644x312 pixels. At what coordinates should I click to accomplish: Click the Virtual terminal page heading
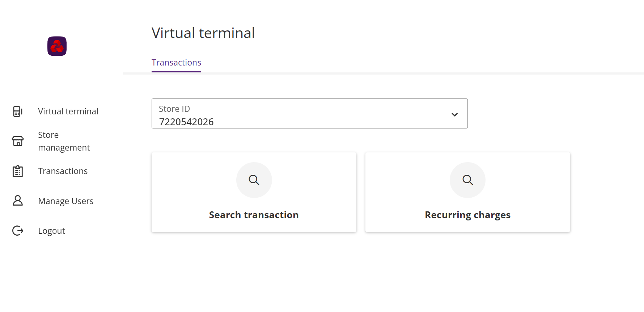pyautogui.click(x=203, y=33)
